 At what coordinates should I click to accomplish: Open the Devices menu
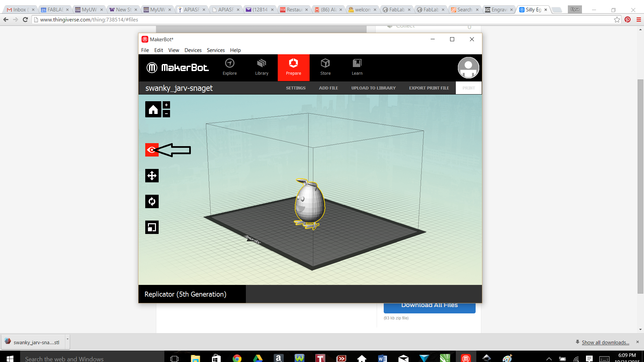pos(193,50)
